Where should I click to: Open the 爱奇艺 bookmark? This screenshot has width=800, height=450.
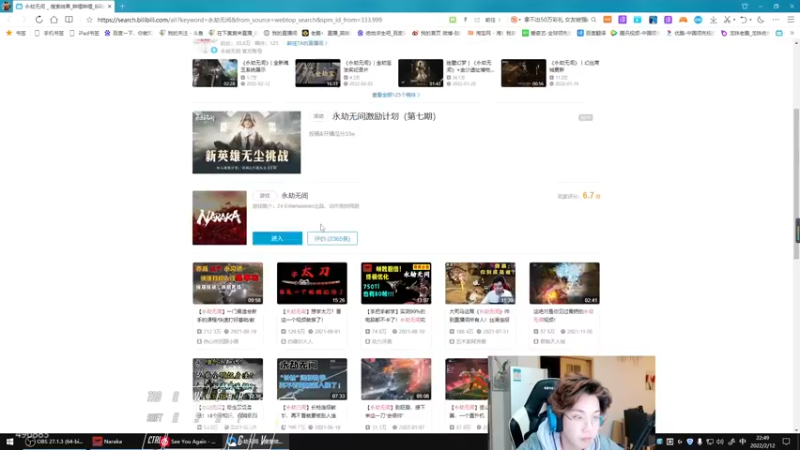click(546, 33)
